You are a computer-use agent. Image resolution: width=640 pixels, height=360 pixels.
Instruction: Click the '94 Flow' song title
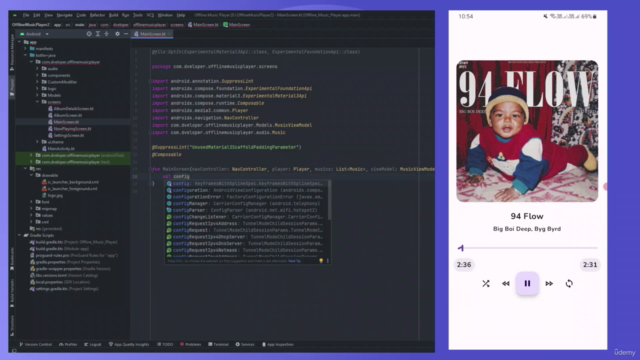pyautogui.click(x=527, y=216)
